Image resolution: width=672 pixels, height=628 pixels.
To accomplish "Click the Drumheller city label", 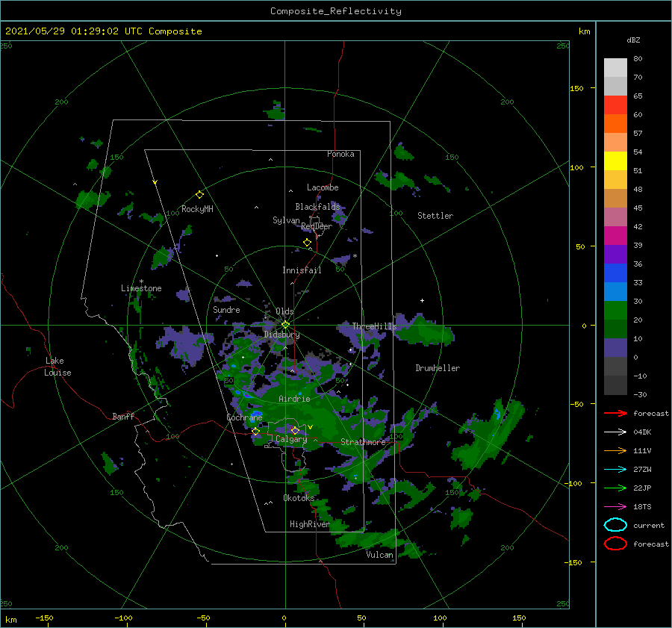I will pos(438,368).
